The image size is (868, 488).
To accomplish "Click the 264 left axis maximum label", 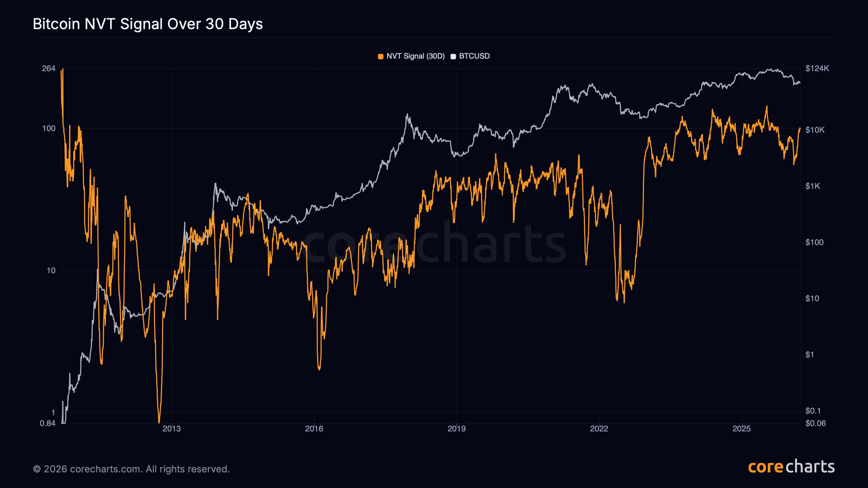I will click(48, 68).
